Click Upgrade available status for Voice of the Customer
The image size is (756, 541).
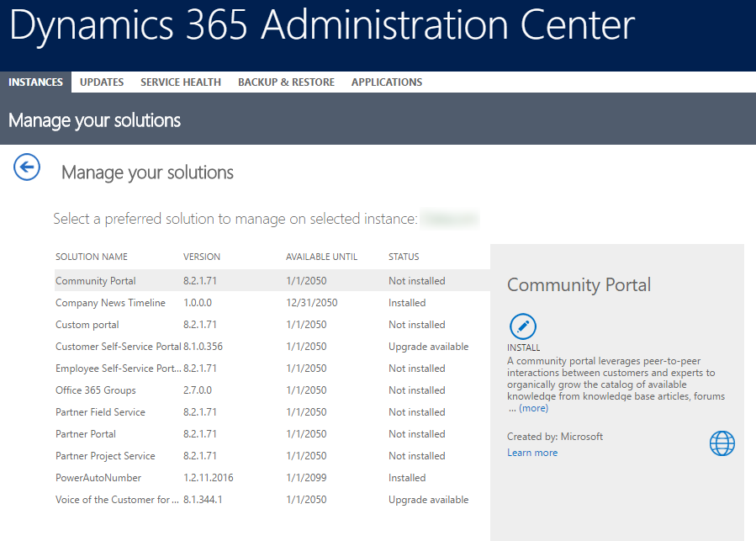click(429, 500)
